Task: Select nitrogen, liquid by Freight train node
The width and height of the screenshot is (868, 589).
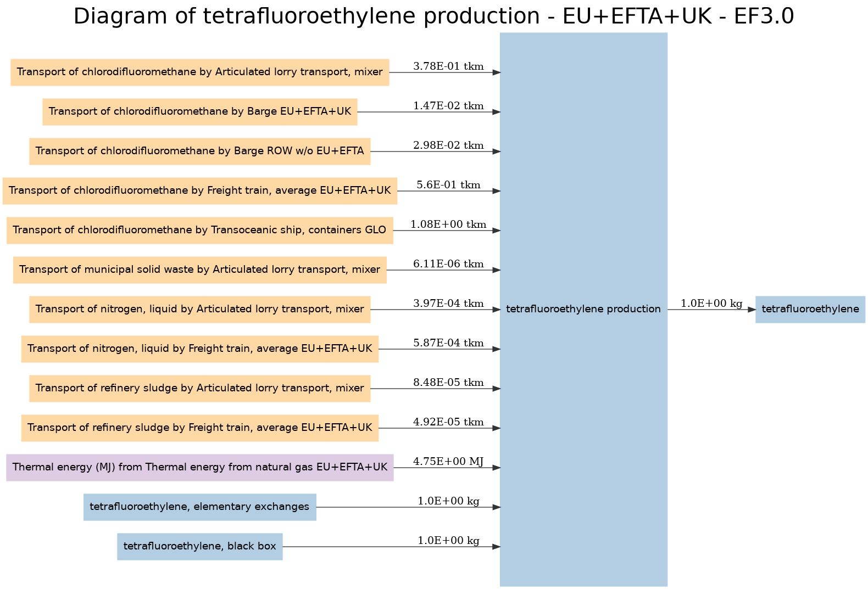Action: coord(200,349)
